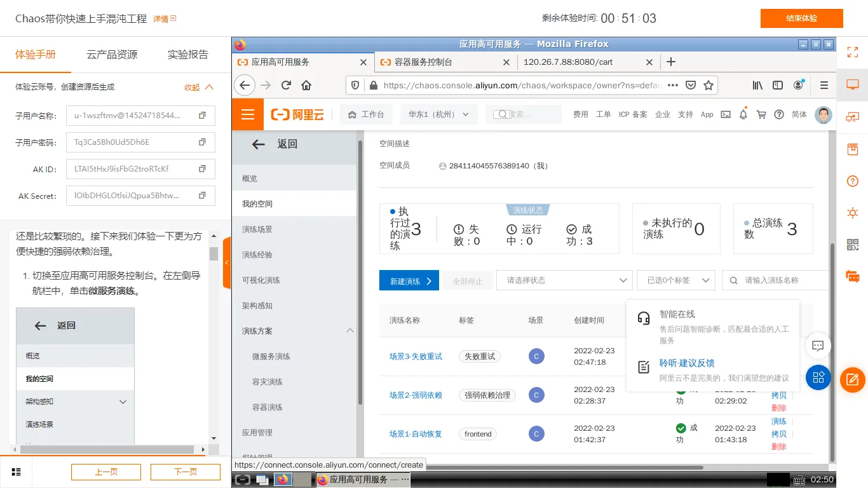Viewport: 868px width, 488px height.
Task: Open 架构感知 in the Aliyun sidebar
Action: tap(257, 306)
